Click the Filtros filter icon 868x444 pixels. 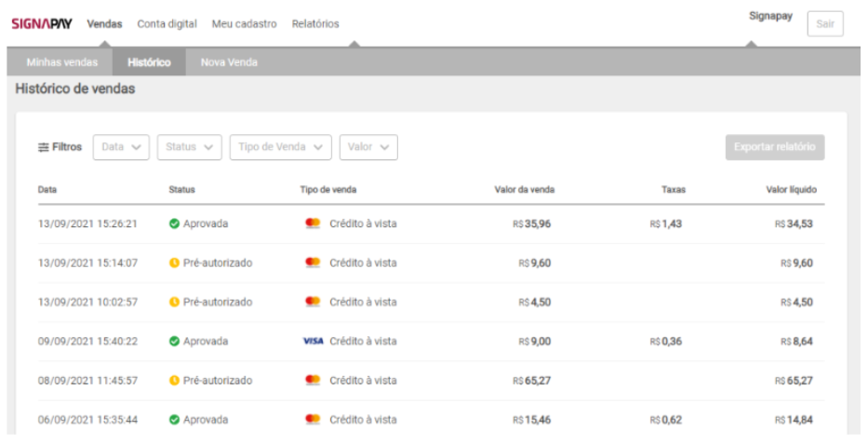click(x=44, y=147)
